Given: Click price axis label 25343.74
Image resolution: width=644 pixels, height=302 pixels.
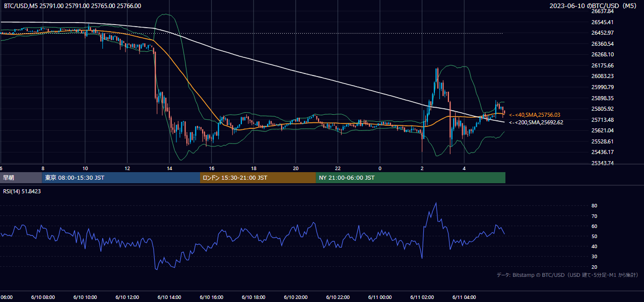Looking at the screenshot, I should click(602, 163).
